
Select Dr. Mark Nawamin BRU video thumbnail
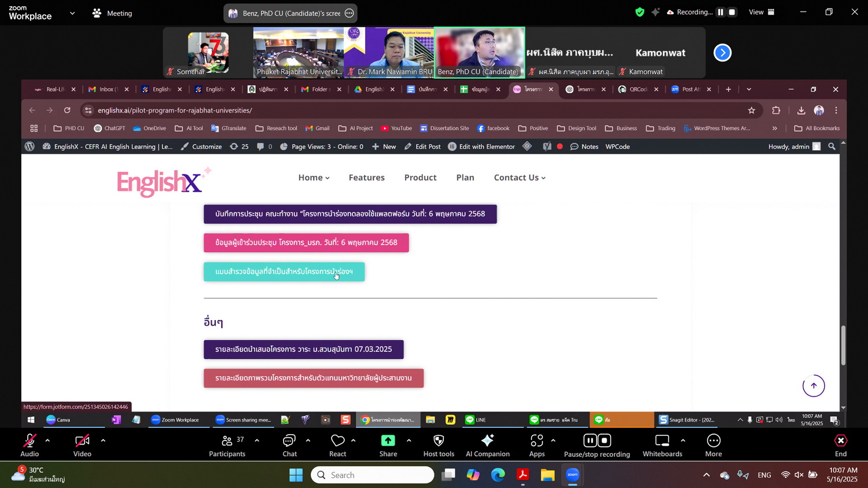389,52
